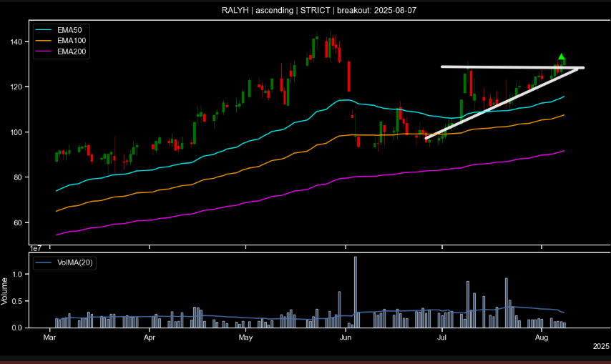
Task: Click the EMA200 legend label
Action: 72,51
